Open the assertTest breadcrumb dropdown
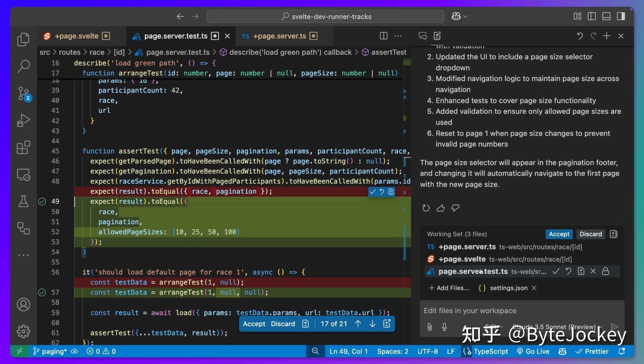The image size is (644, 364). coord(389,52)
